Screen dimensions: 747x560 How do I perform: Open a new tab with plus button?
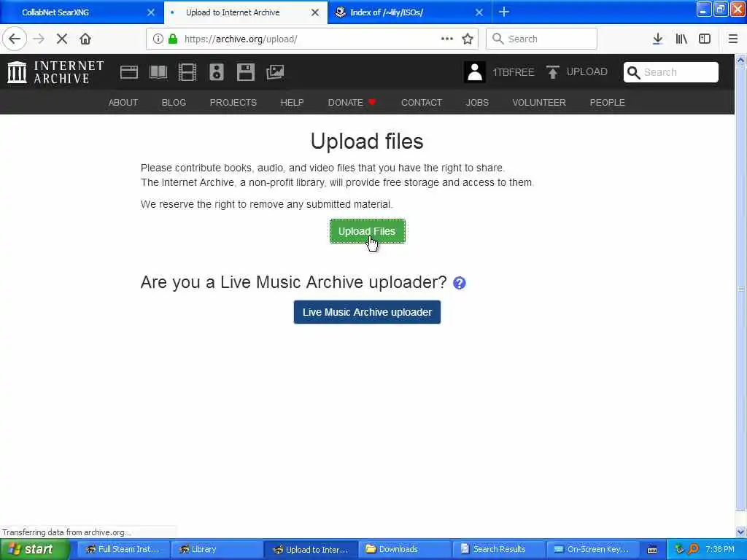click(x=503, y=12)
